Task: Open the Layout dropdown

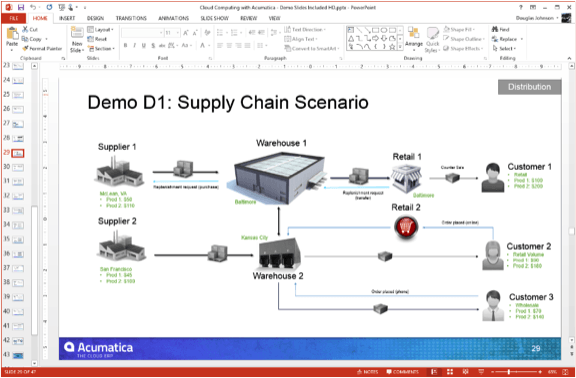Action: (100, 29)
